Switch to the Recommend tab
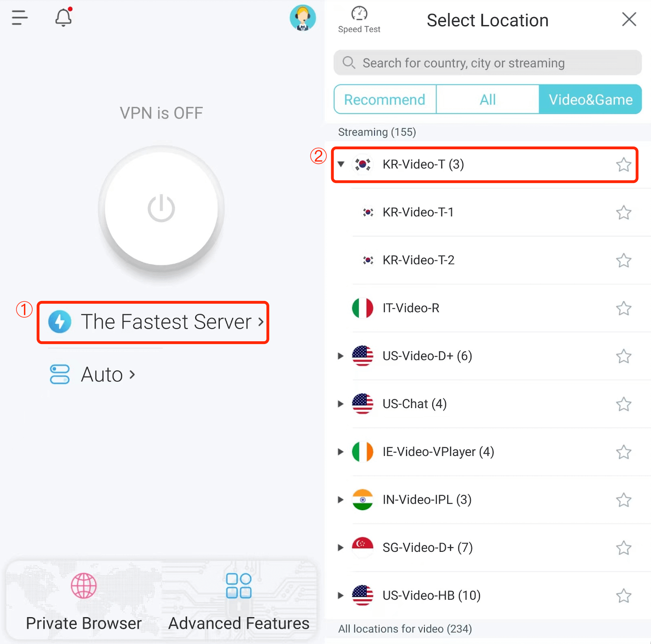Image resolution: width=651 pixels, height=644 pixels. click(x=385, y=99)
